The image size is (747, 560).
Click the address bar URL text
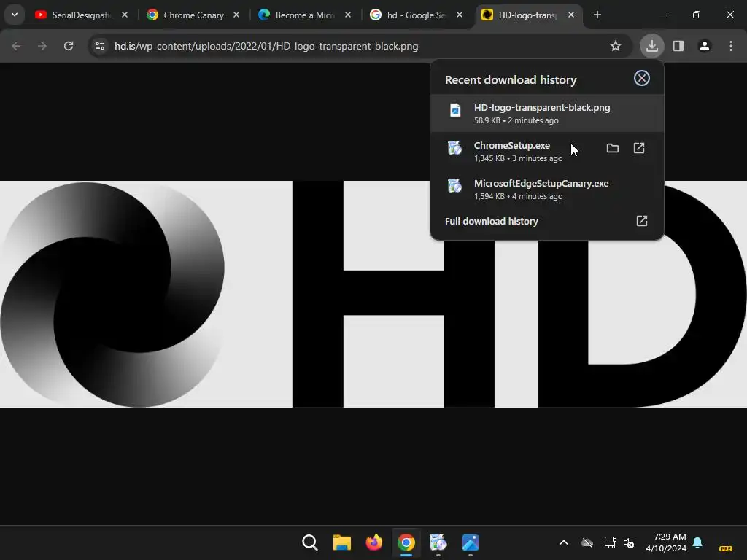click(x=266, y=46)
